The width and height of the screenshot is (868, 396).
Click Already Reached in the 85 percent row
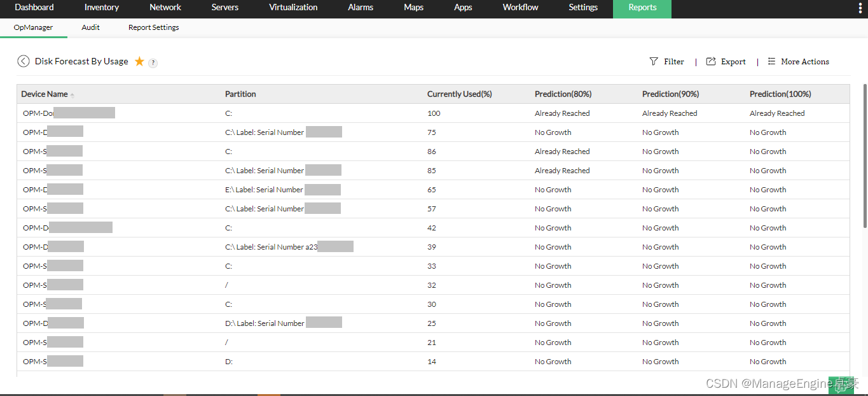(562, 171)
